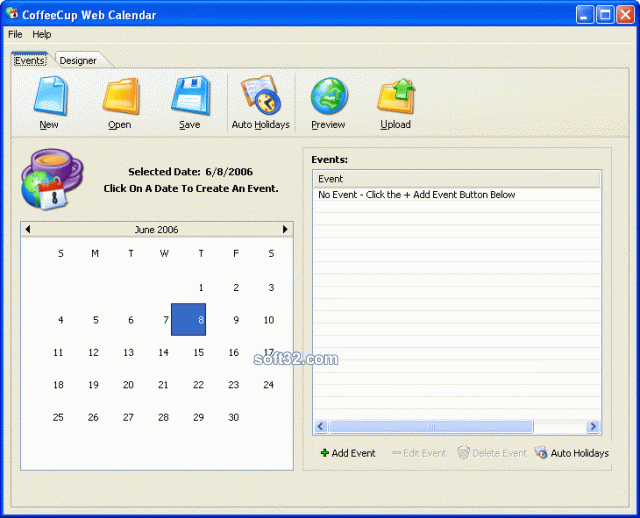The height and width of the screenshot is (518, 640).
Task: Switch to the Events tab
Action: click(30, 60)
